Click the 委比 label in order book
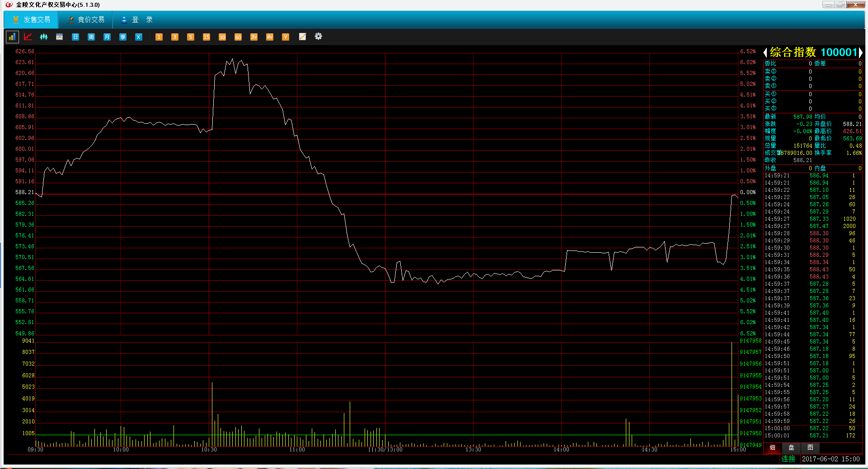Image resolution: width=868 pixels, height=469 pixels. 770,64
